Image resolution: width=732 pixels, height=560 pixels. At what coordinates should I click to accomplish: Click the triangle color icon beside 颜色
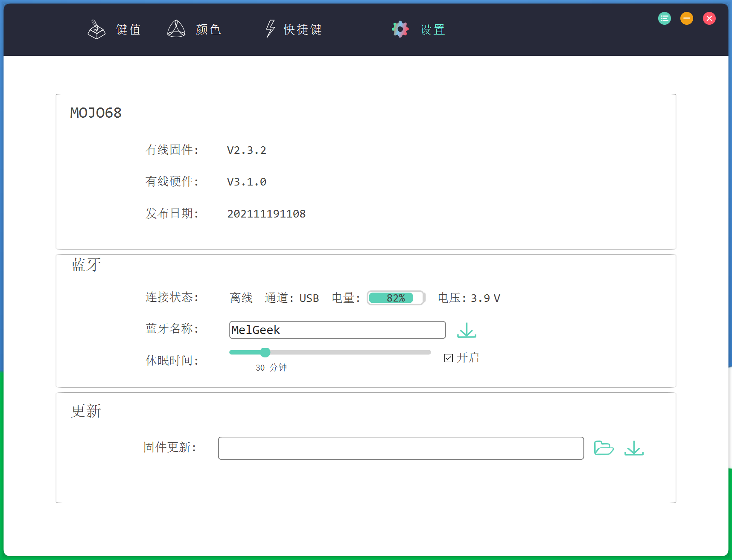coord(176,29)
